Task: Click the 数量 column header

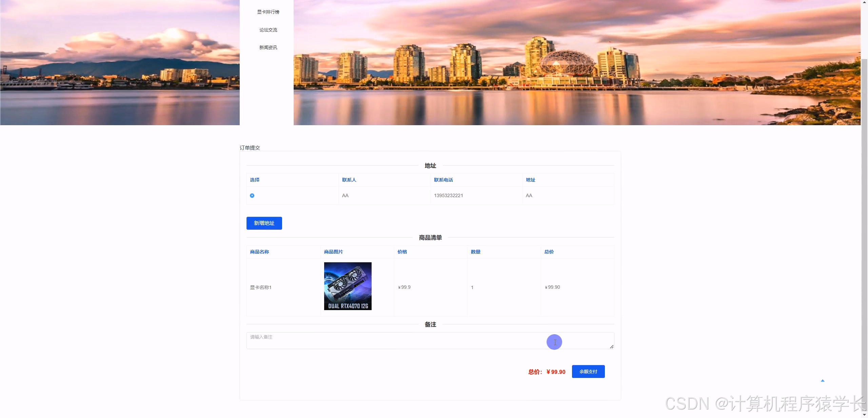Action: (475, 252)
